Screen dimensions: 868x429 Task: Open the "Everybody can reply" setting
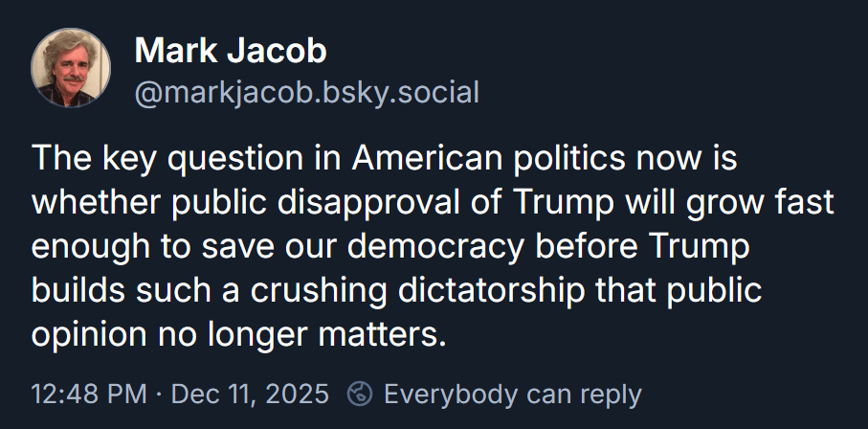click(x=512, y=394)
